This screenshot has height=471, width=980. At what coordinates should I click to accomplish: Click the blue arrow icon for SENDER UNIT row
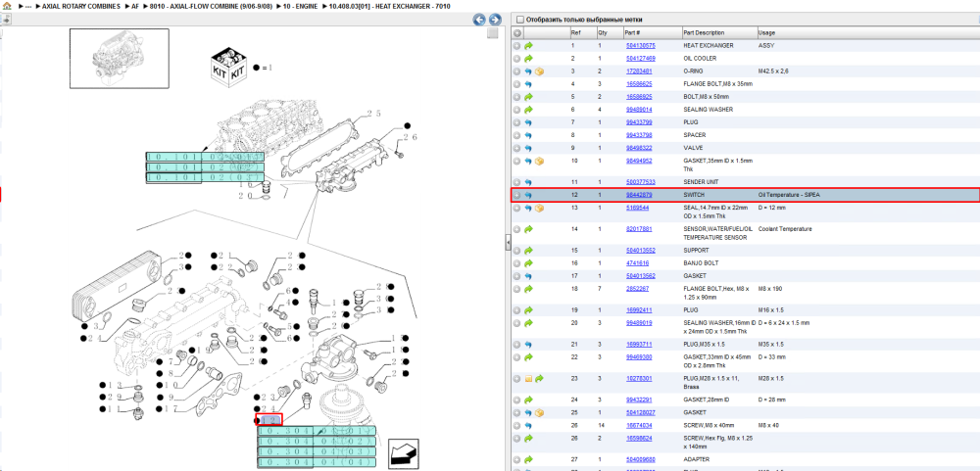click(528, 182)
